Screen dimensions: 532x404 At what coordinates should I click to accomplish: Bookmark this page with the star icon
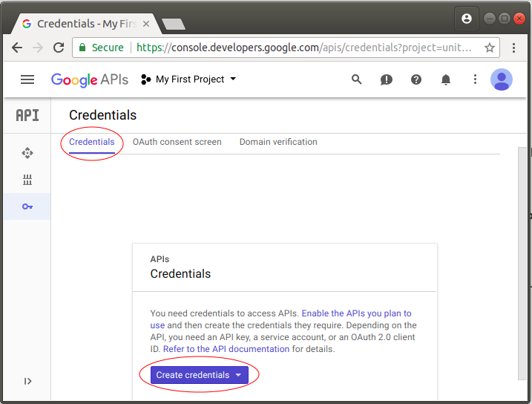pyautogui.click(x=489, y=48)
